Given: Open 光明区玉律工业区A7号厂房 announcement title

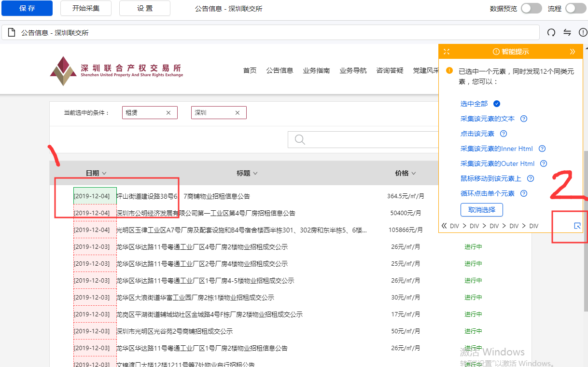Looking at the screenshot, I should click(241, 230).
